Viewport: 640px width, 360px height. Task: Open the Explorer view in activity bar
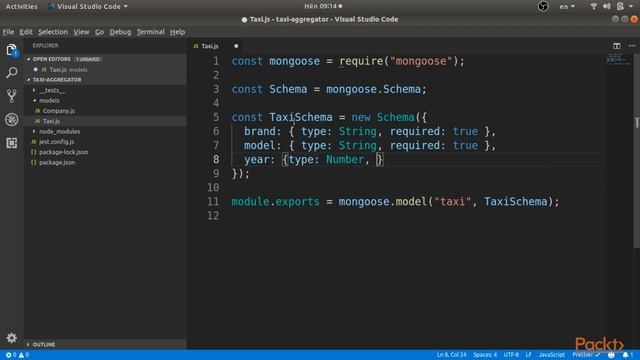pyautogui.click(x=11, y=50)
